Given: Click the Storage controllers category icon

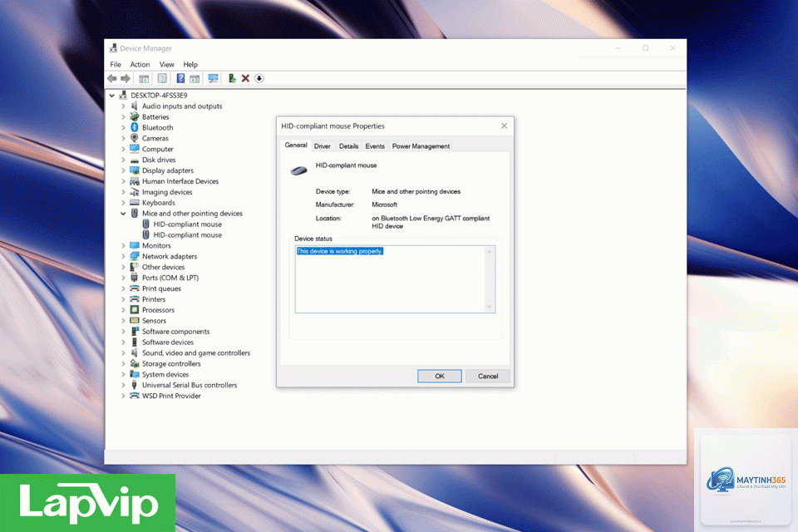Looking at the screenshot, I should pos(135,363).
